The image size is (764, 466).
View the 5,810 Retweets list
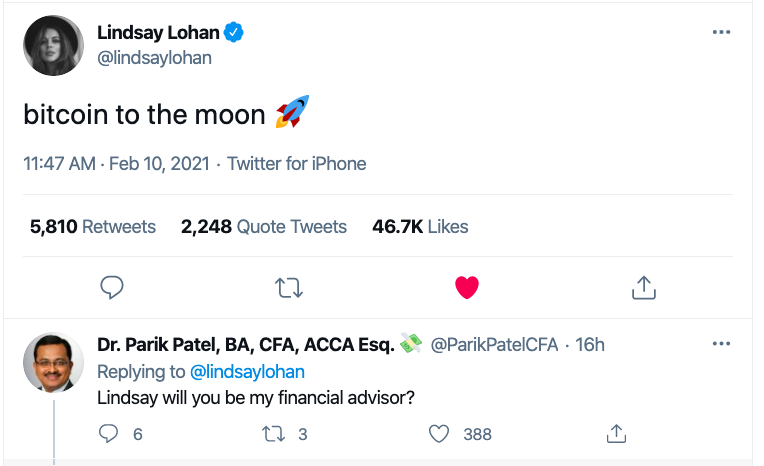(x=93, y=227)
